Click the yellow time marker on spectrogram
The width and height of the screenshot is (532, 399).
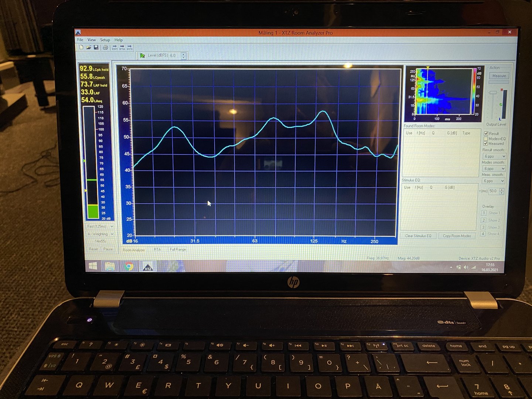(428, 67)
